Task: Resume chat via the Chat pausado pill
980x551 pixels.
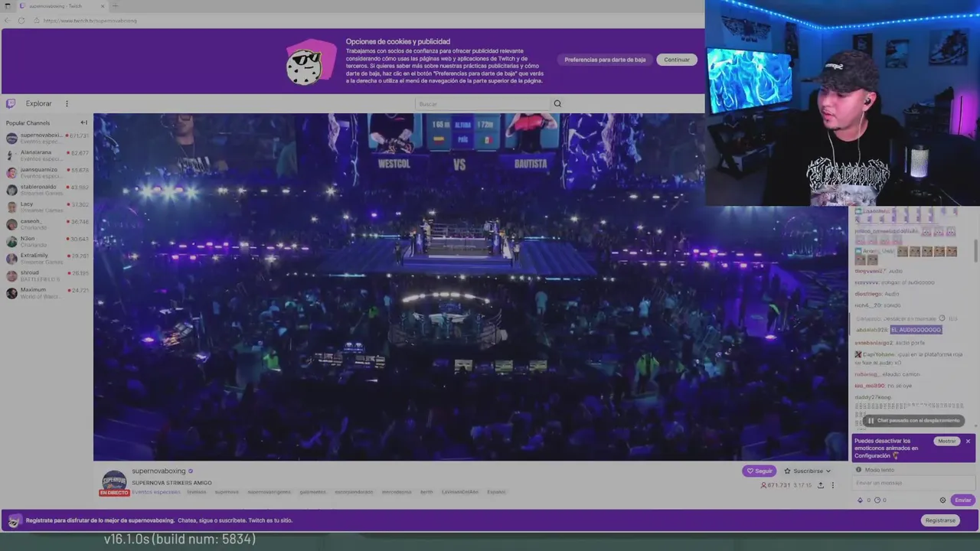Action: pyautogui.click(x=913, y=421)
